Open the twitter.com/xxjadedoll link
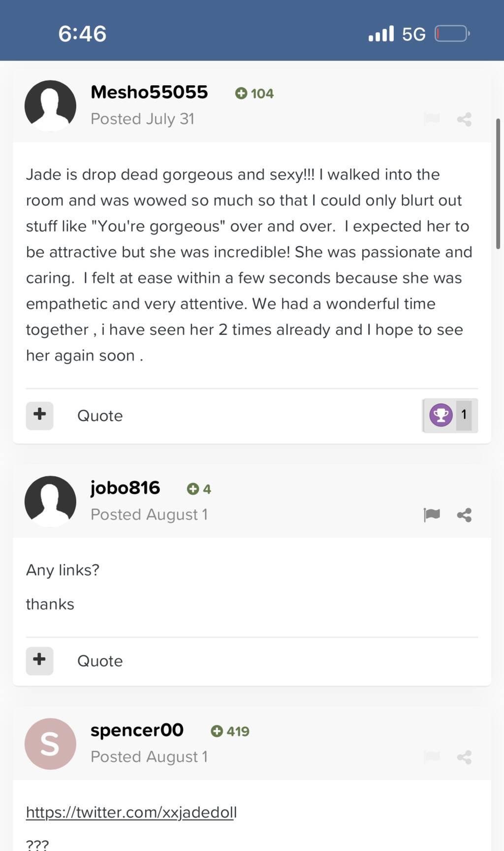Image resolution: width=504 pixels, height=851 pixels. pyautogui.click(x=131, y=812)
